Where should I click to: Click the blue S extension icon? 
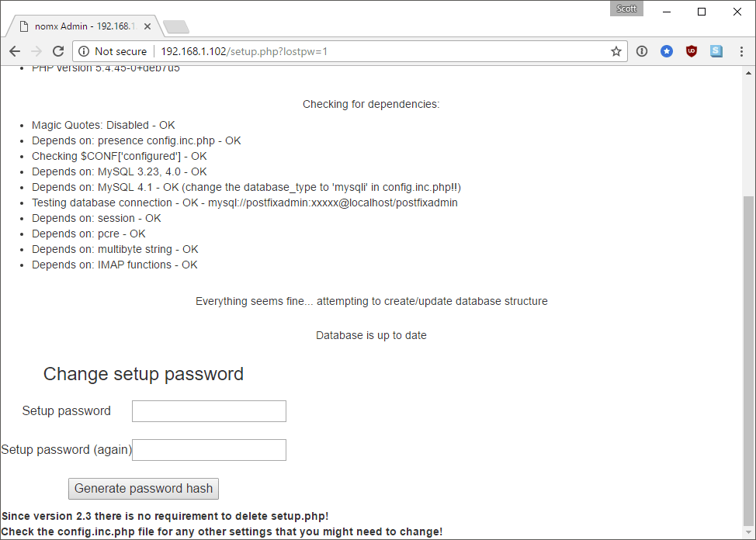coord(716,51)
